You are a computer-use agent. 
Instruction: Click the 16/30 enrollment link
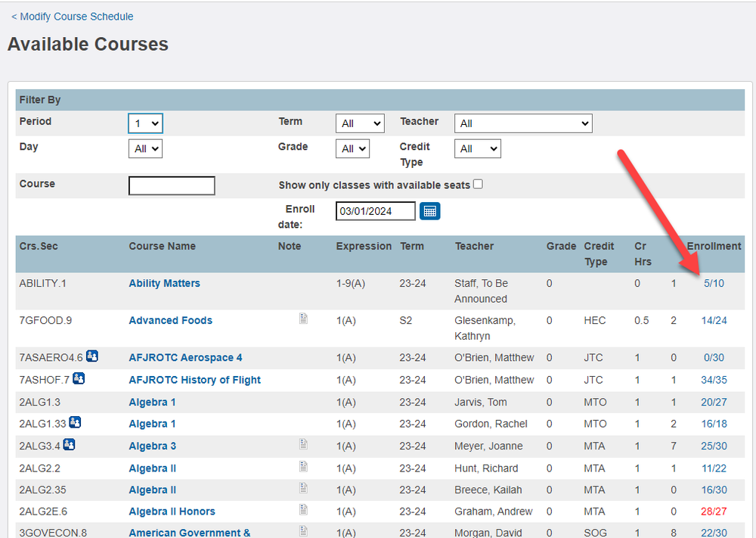coord(714,490)
